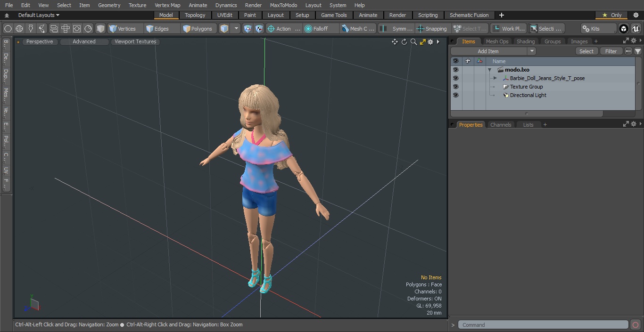
Task: Expand the Barbie_Doll_Jeans_Style_T_pose item
Action: coord(495,78)
